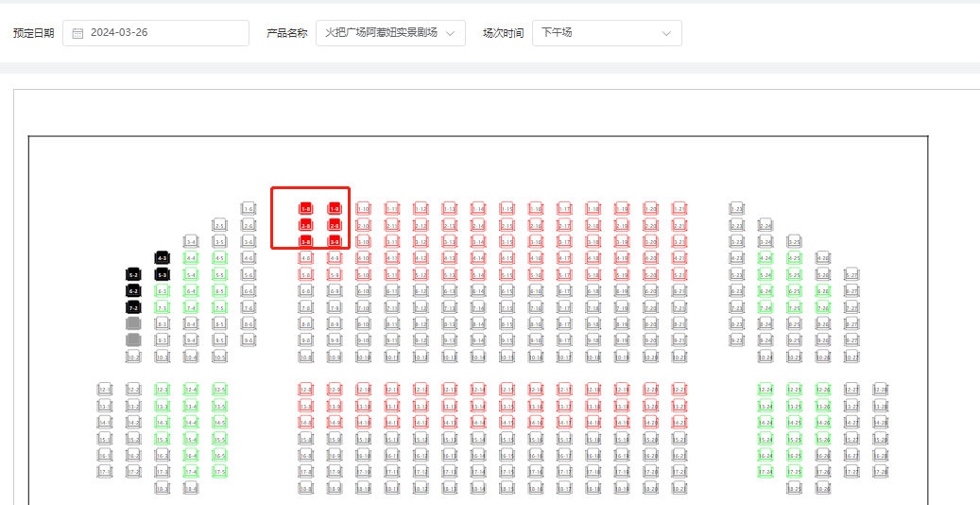The width and height of the screenshot is (980, 505).
Task: Click pink seat 1-21
Action: (x=679, y=208)
